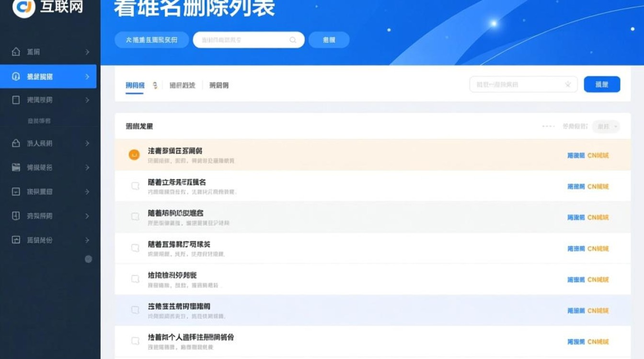Viewport: 644px width, 359px height.
Task: Click the transfer icon on the last sidebar item
Action: 16,240
